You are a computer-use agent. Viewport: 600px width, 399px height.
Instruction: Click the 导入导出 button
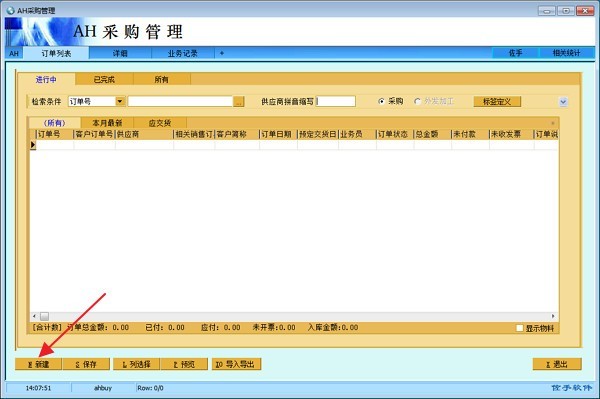[x=236, y=364]
